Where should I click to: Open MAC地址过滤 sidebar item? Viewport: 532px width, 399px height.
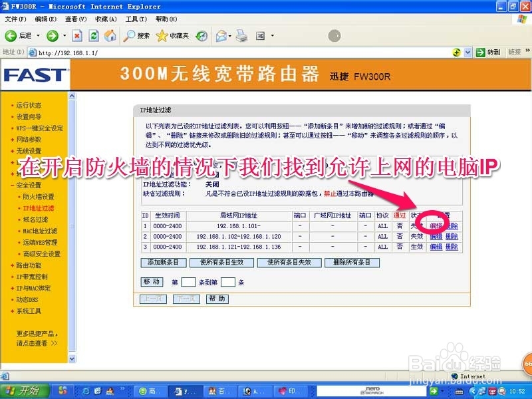coord(40,231)
